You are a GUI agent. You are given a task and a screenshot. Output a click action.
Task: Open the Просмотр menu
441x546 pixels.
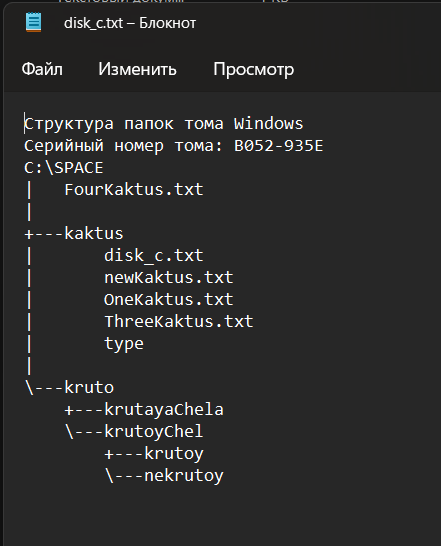[254, 69]
